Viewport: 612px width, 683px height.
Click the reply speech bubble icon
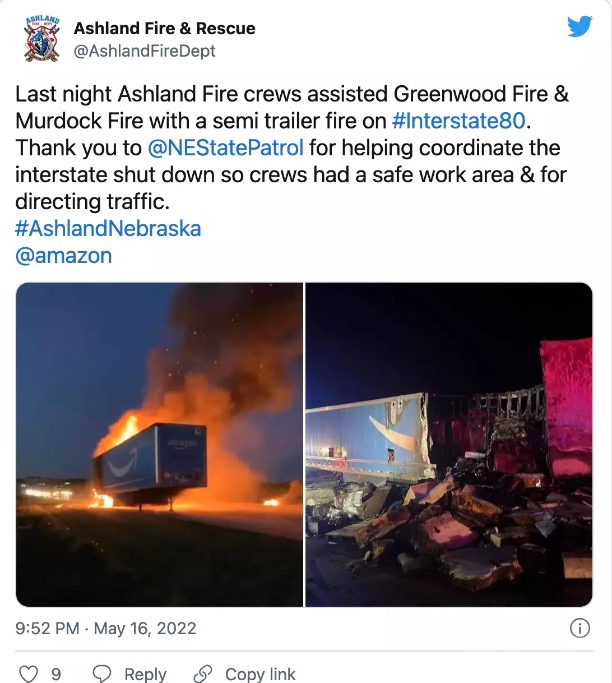tap(102, 674)
